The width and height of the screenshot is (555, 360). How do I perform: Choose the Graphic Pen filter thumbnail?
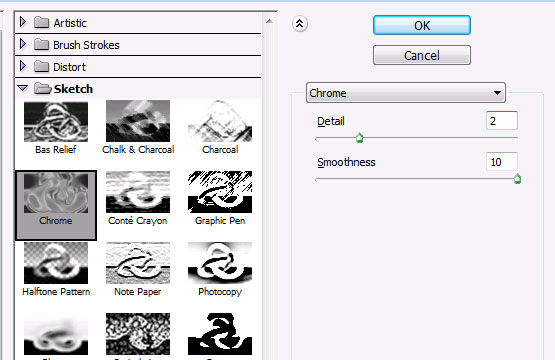pos(220,192)
